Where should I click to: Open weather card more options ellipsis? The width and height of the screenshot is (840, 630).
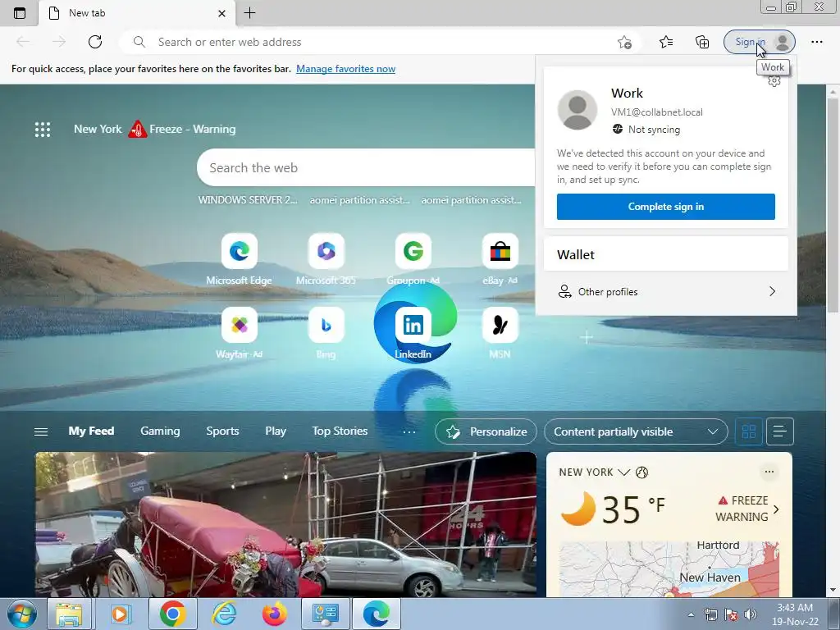(x=769, y=472)
